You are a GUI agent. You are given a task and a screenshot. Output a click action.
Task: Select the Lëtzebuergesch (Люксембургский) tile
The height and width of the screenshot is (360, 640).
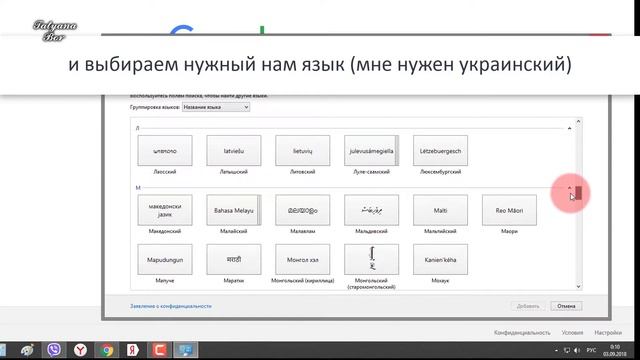440,151
